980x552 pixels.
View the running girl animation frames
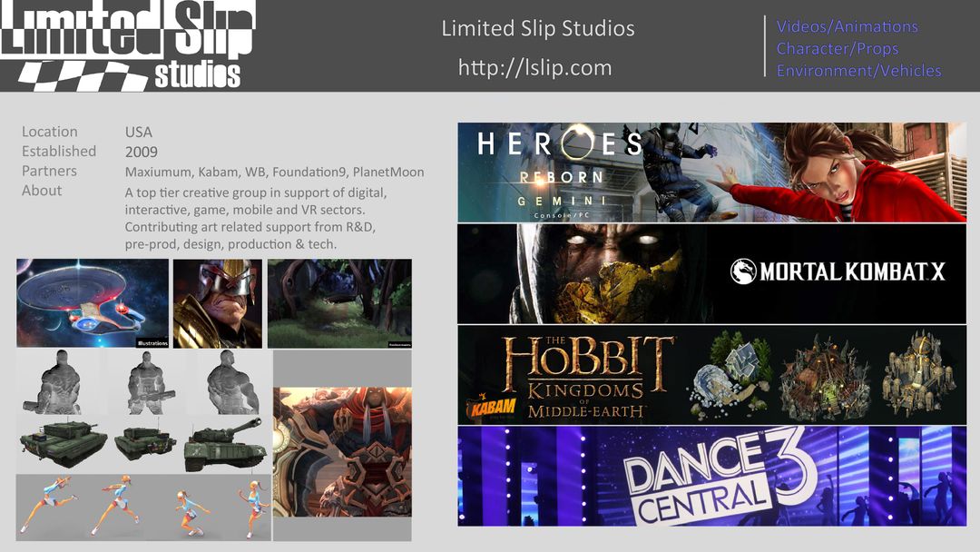[x=143, y=508]
